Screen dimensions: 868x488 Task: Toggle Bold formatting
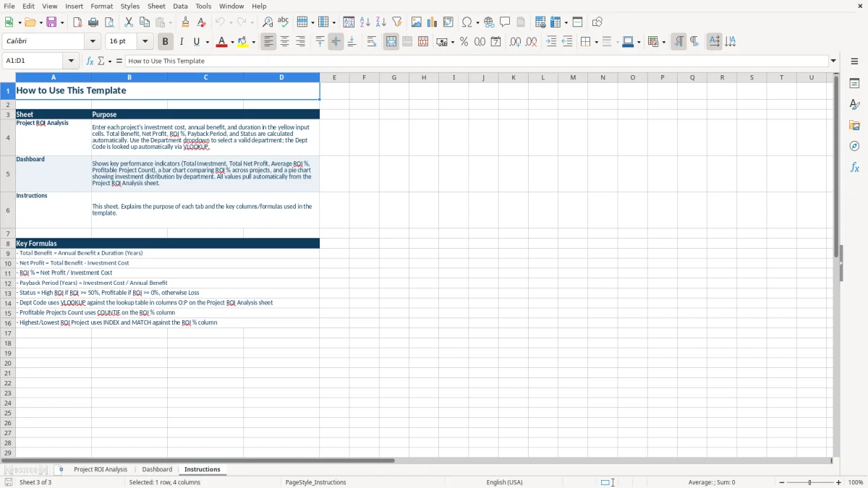pos(165,42)
